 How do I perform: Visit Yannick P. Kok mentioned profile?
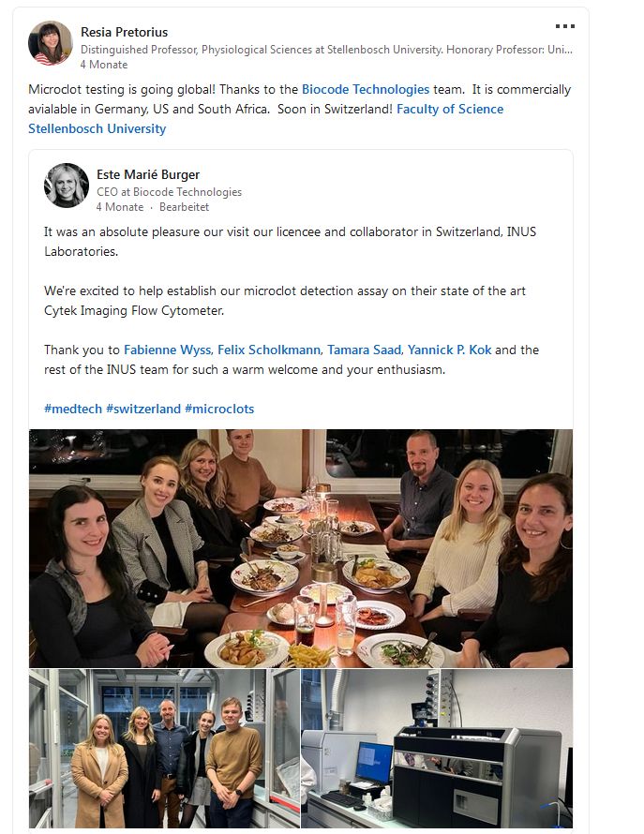point(449,350)
